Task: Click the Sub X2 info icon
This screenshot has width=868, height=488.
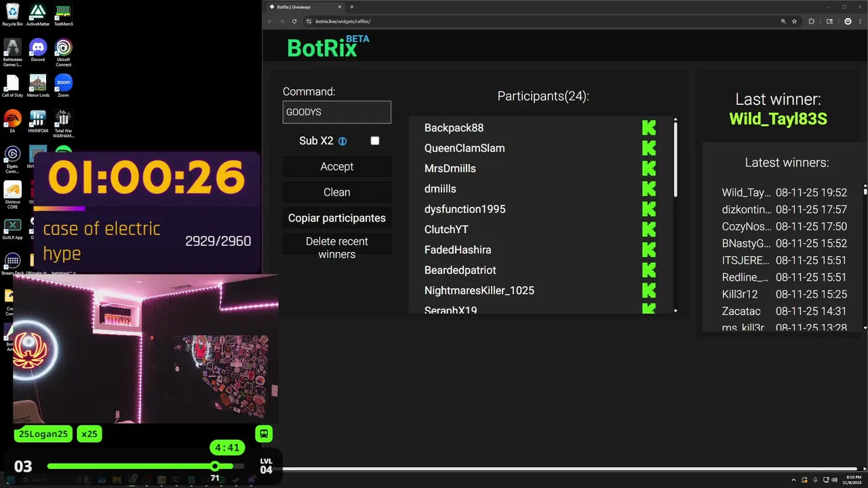Action: 342,141
